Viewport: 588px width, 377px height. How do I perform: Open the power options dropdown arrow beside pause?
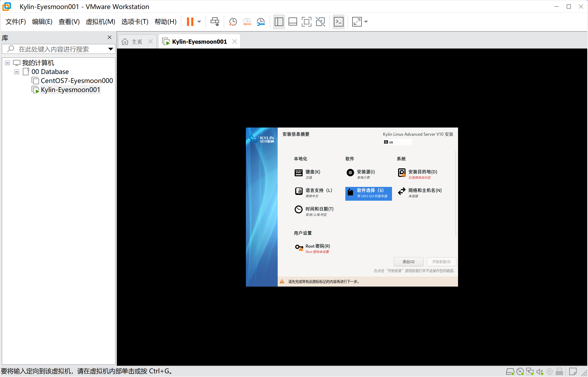pos(199,22)
